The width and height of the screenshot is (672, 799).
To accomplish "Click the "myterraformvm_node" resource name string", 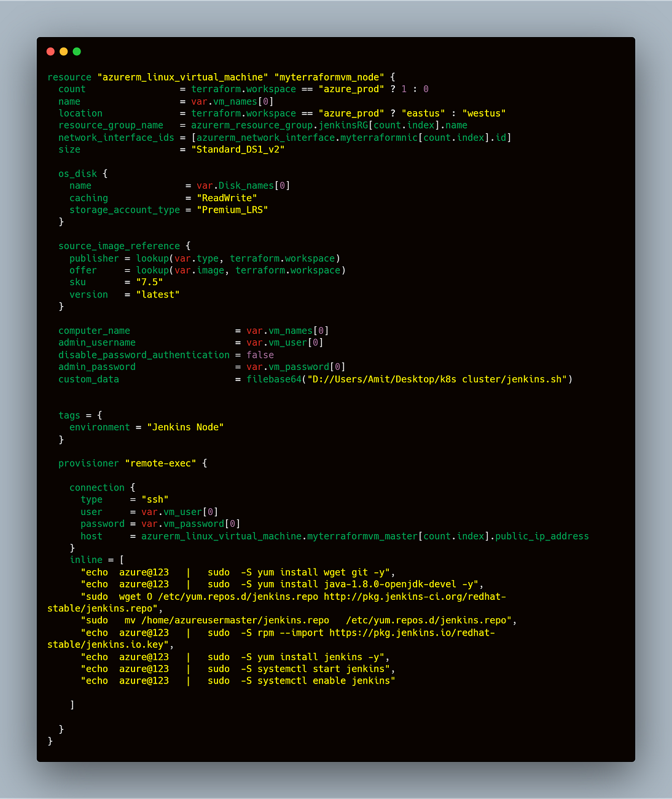I will (329, 77).
